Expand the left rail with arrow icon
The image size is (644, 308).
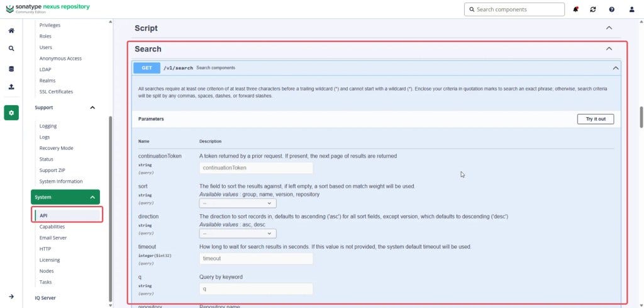pos(11,297)
